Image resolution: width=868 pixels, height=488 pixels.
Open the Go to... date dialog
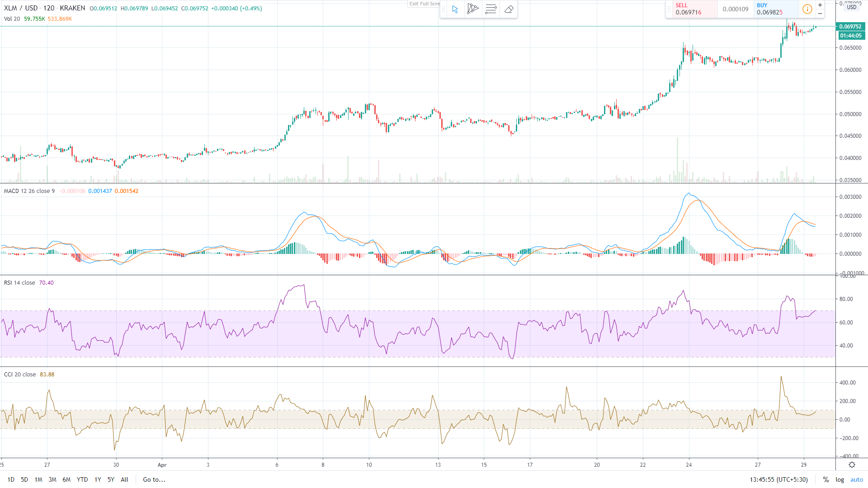[x=154, y=480]
